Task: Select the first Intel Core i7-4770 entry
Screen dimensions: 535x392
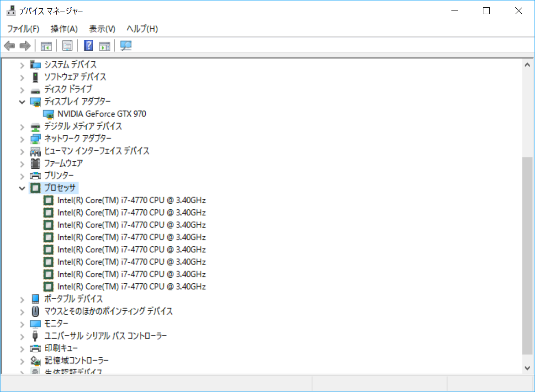Action: click(132, 200)
